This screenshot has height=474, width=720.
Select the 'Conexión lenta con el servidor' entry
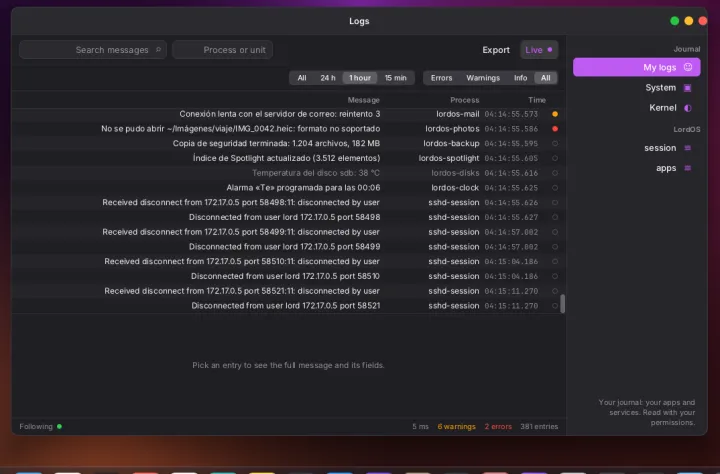point(288,114)
